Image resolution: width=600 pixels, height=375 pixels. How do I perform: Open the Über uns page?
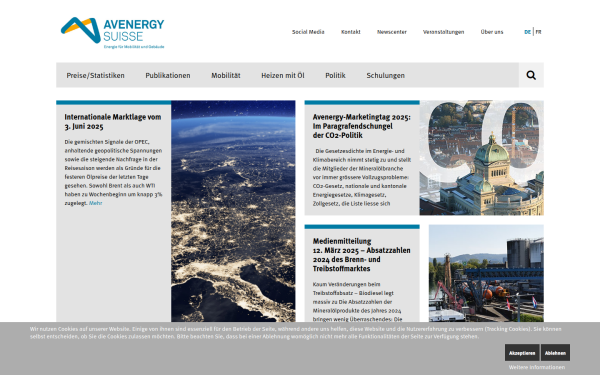492,32
